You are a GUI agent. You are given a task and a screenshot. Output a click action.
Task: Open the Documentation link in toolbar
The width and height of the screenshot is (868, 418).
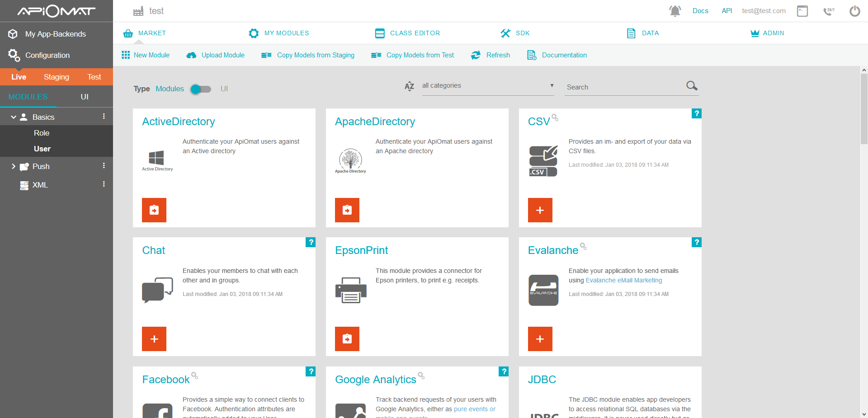[557, 55]
